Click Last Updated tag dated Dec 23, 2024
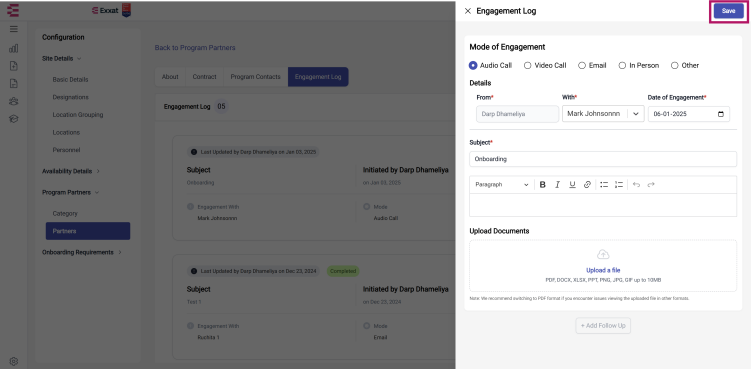 pyautogui.click(x=253, y=271)
